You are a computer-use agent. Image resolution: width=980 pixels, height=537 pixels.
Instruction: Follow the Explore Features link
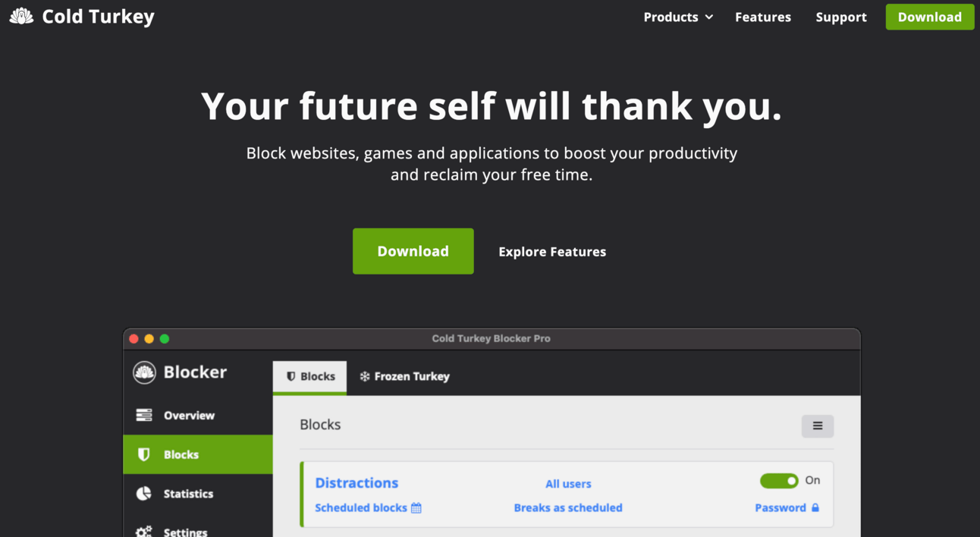pyautogui.click(x=552, y=252)
